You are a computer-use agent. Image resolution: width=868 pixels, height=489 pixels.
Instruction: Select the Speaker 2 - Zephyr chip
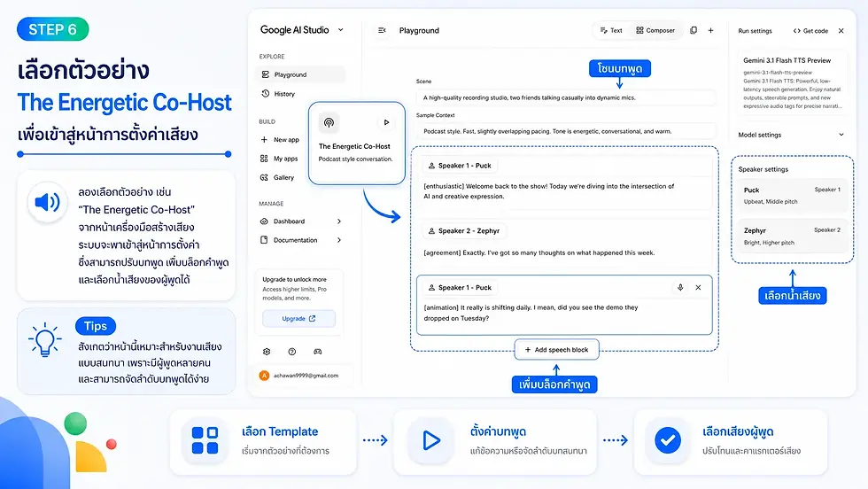coord(464,231)
